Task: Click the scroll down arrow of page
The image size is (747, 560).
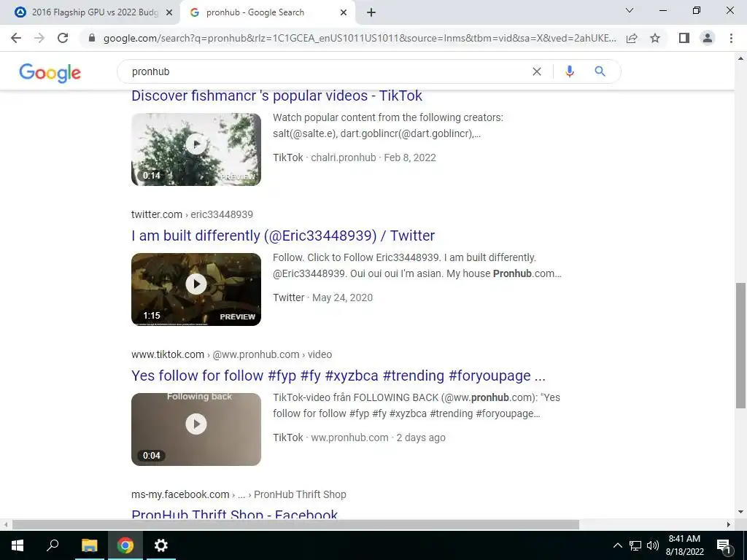Action: point(740,512)
